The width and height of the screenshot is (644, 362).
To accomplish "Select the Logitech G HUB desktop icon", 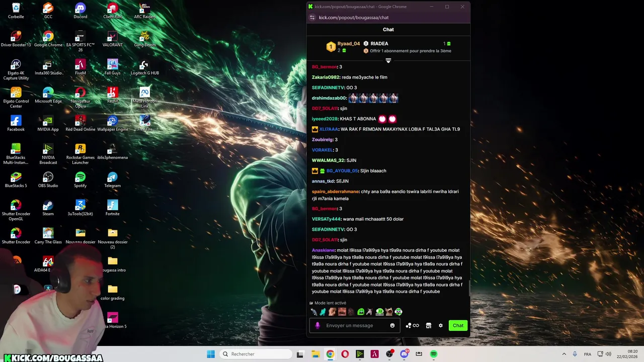I will [145, 67].
